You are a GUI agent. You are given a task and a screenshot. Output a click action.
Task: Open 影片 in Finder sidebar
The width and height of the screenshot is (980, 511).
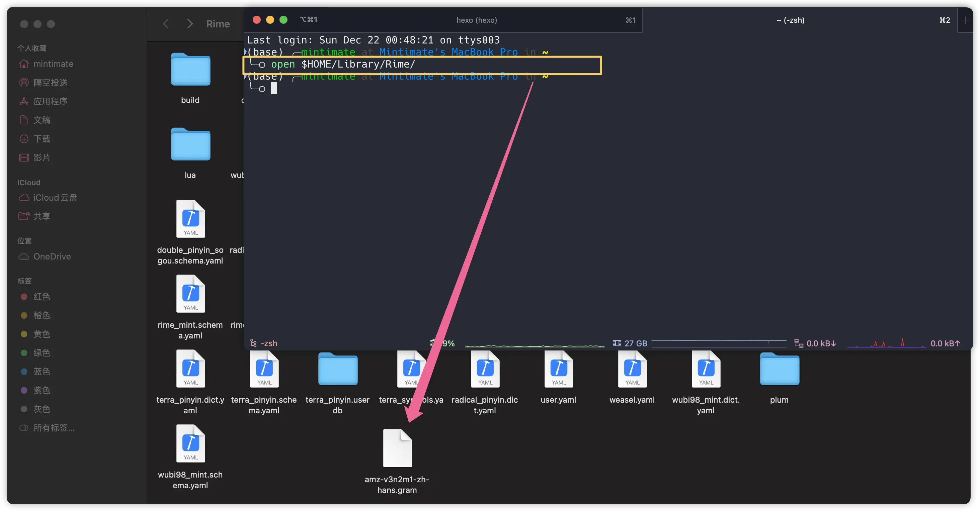point(34,158)
